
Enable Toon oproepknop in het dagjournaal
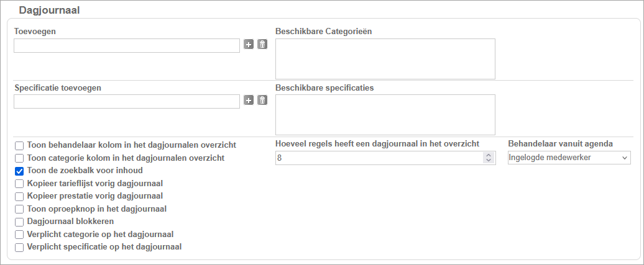[x=19, y=209]
